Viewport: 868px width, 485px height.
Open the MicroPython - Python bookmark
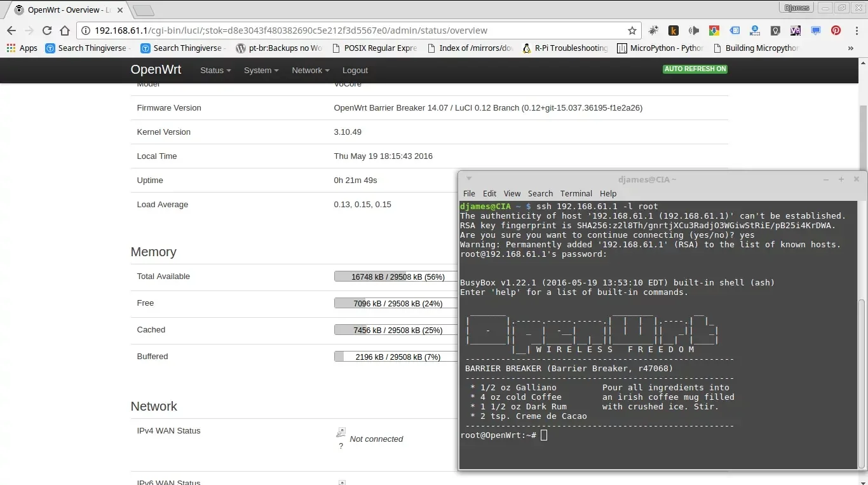click(661, 48)
